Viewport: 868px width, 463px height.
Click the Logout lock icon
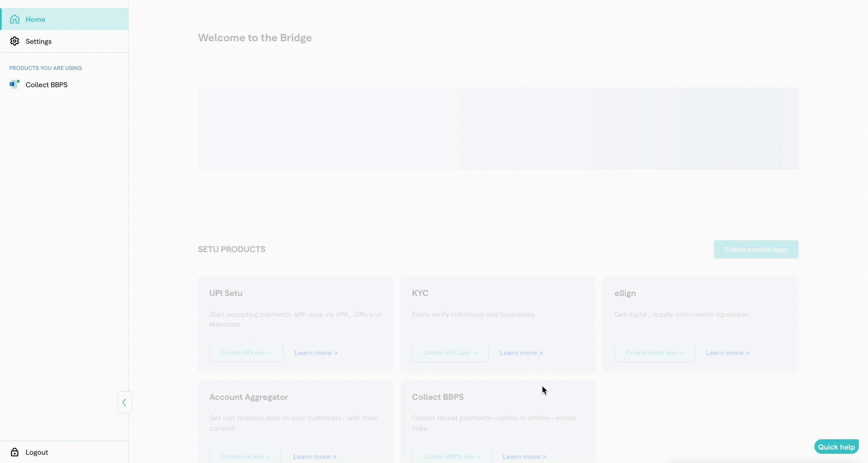point(14,452)
